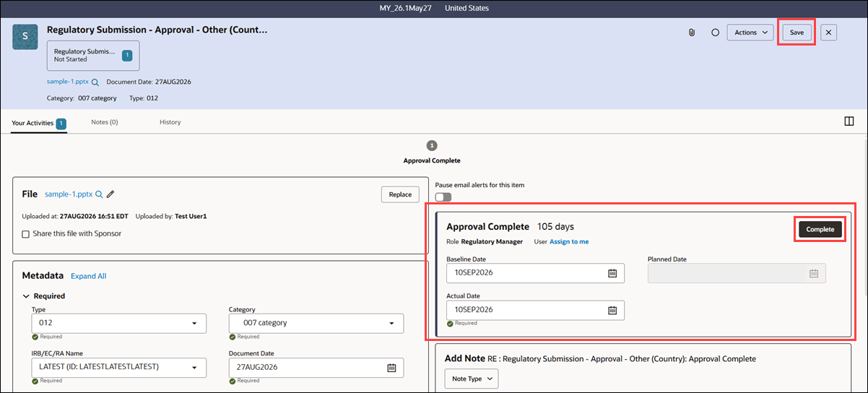Click the "MY_26.1May27" study name
Screen dimensions: 868x393
pyautogui.click(x=404, y=8)
